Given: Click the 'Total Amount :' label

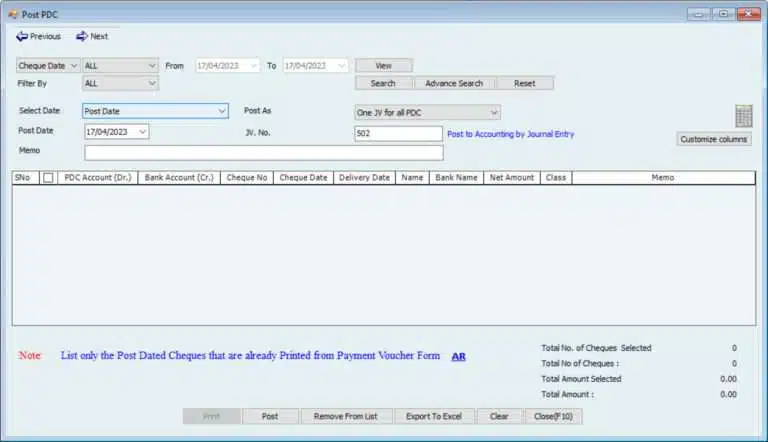Looking at the screenshot, I should [x=567, y=394].
